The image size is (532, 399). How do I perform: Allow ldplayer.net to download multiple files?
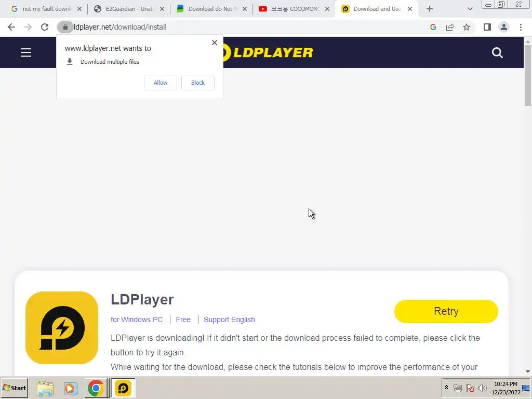[x=161, y=83]
